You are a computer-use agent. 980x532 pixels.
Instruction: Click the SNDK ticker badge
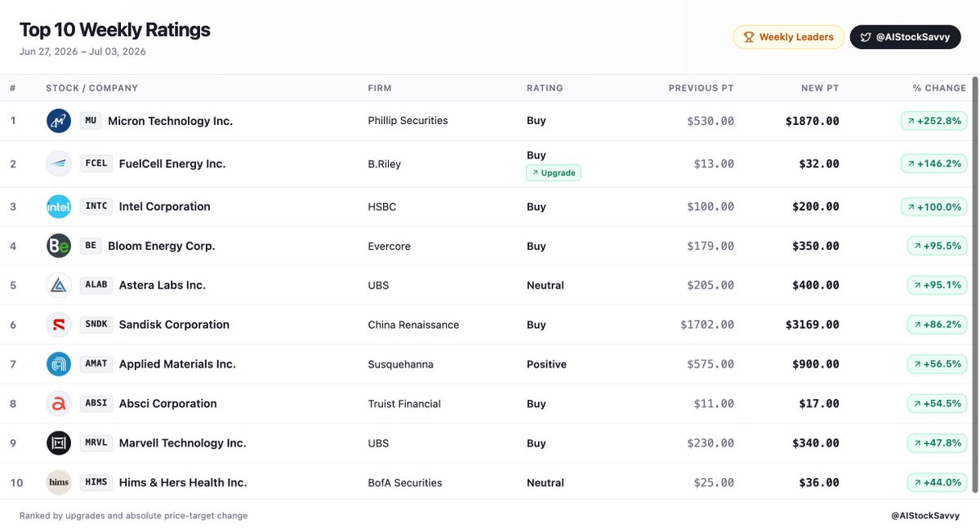(x=96, y=325)
